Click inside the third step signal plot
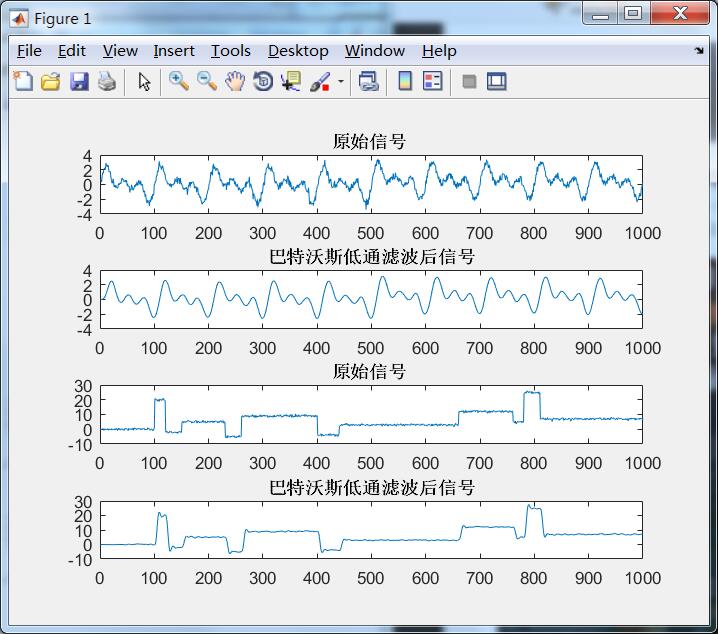Image resolution: width=718 pixels, height=634 pixels. point(371,414)
